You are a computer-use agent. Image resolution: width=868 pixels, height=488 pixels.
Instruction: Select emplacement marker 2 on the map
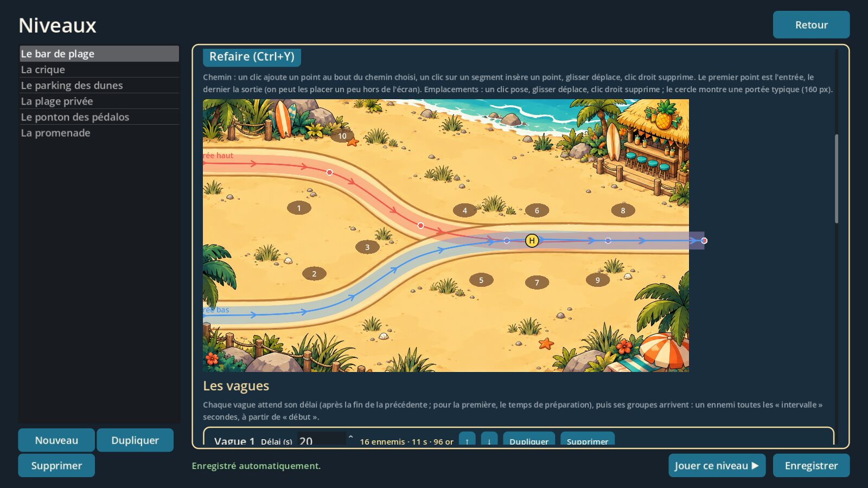[x=314, y=273]
